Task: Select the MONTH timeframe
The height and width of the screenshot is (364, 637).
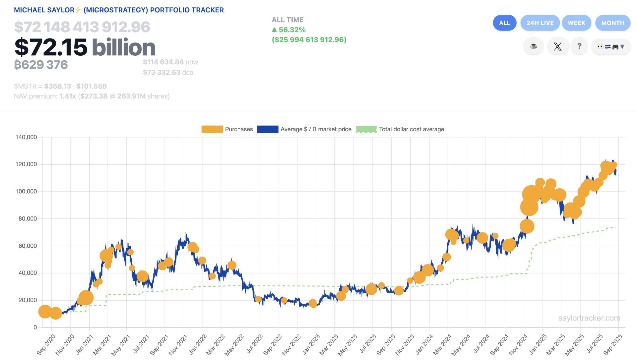Action: (x=613, y=23)
